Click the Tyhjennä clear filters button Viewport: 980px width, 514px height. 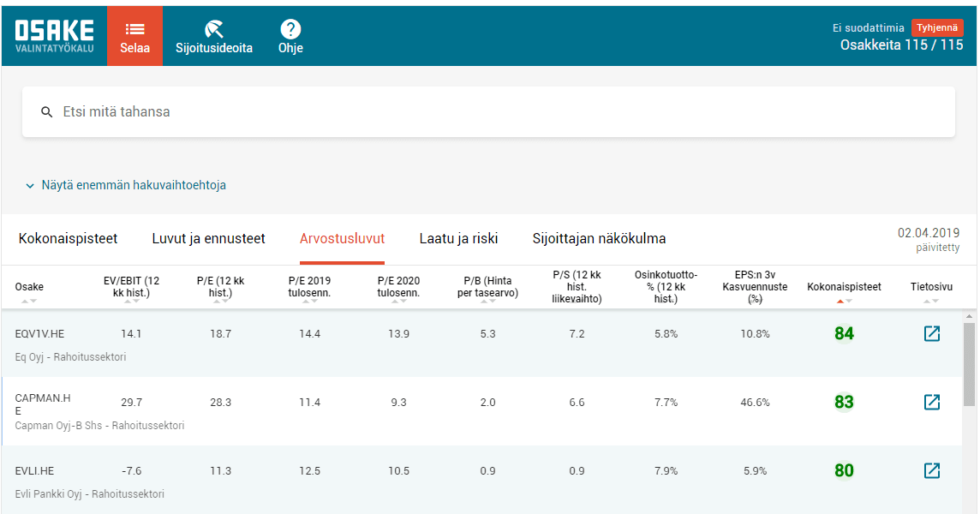[x=937, y=27]
